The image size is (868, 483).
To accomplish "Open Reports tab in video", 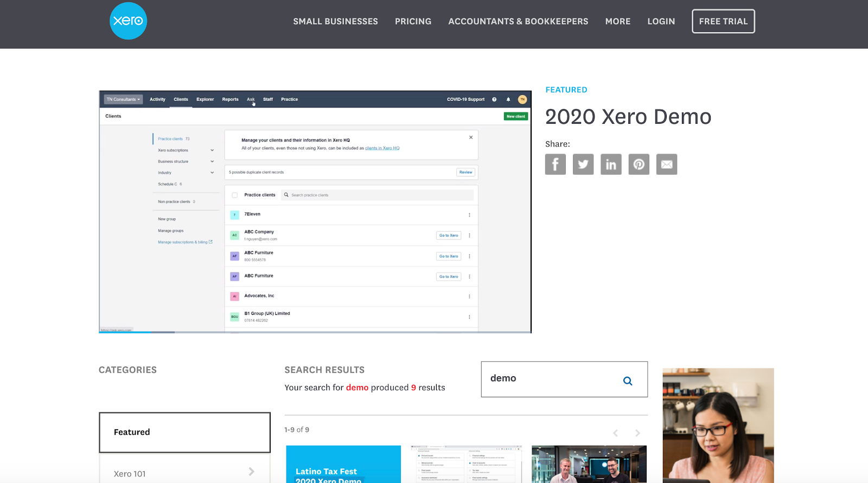I will 230,99.
